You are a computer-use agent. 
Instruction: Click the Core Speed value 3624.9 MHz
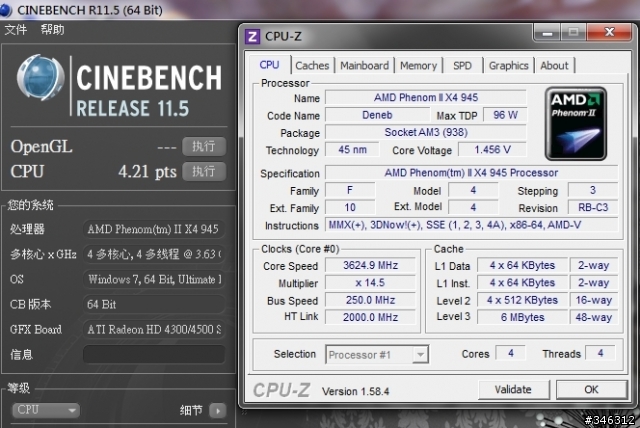370,266
